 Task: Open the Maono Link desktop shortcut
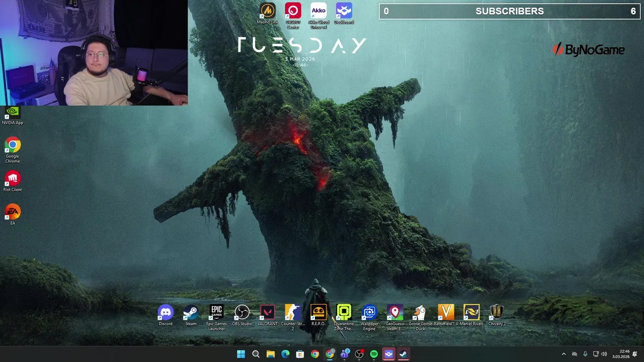(267, 14)
